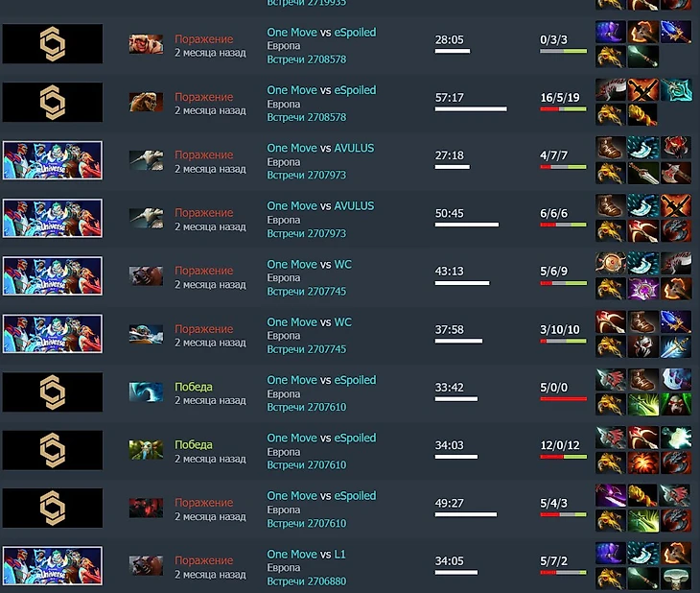Click the red helm item in 27:18 match
Image resolution: width=700 pixels, height=593 pixels.
(676, 148)
